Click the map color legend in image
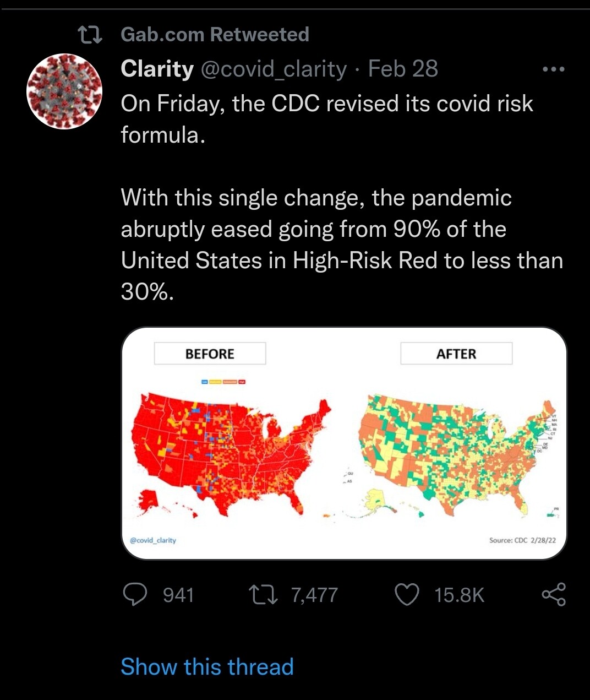 pyautogui.click(x=223, y=382)
